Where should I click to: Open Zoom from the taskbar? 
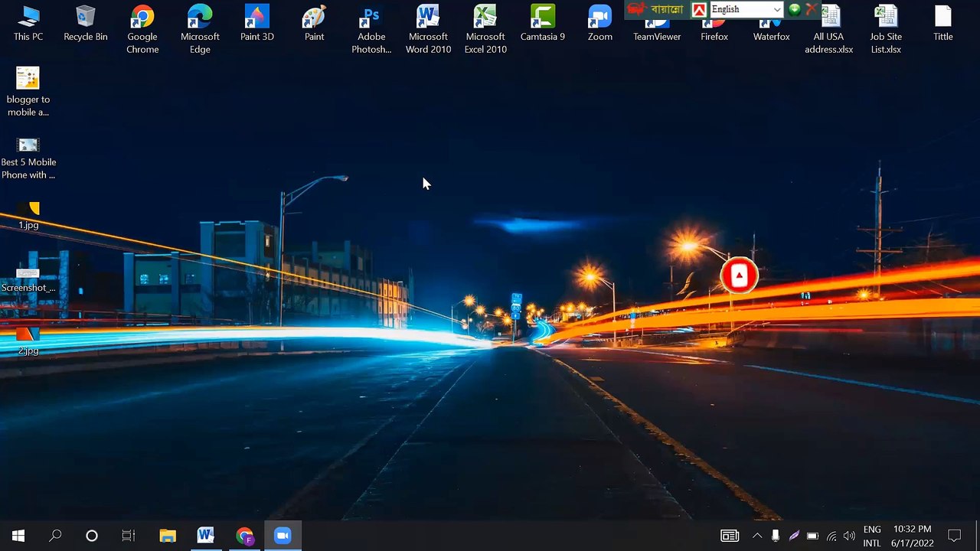pyautogui.click(x=283, y=536)
